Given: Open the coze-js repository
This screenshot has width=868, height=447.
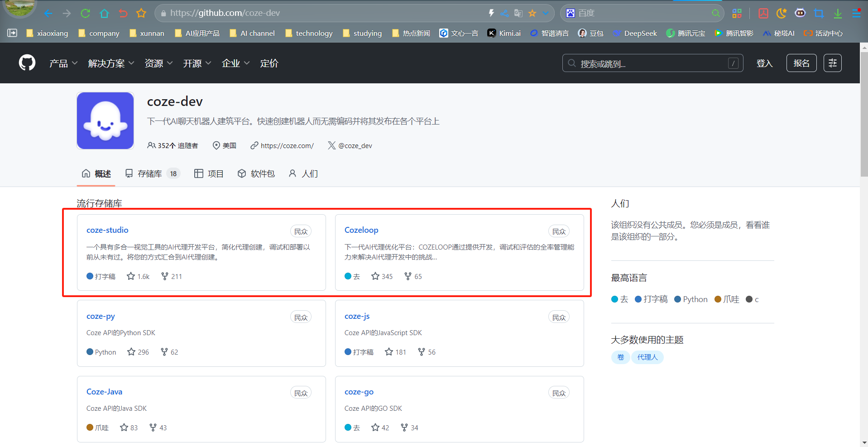Looking at the screenshot, I should (357, 316).
